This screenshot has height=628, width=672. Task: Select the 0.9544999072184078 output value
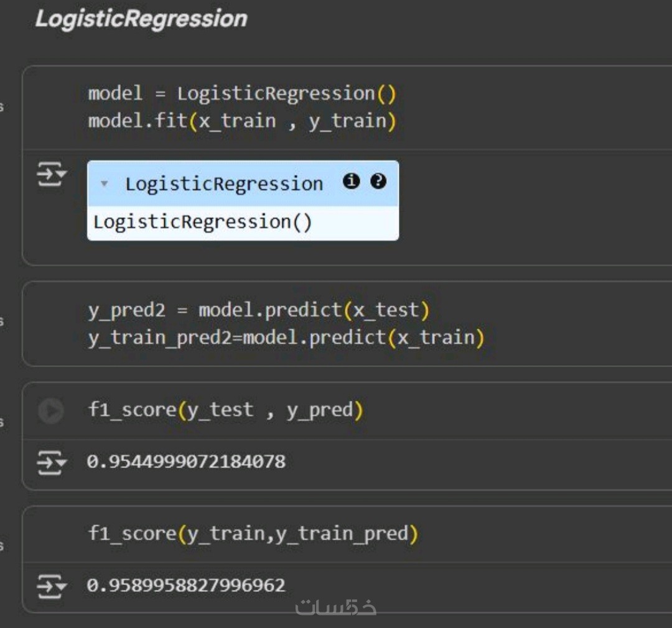tap(186, 462)
